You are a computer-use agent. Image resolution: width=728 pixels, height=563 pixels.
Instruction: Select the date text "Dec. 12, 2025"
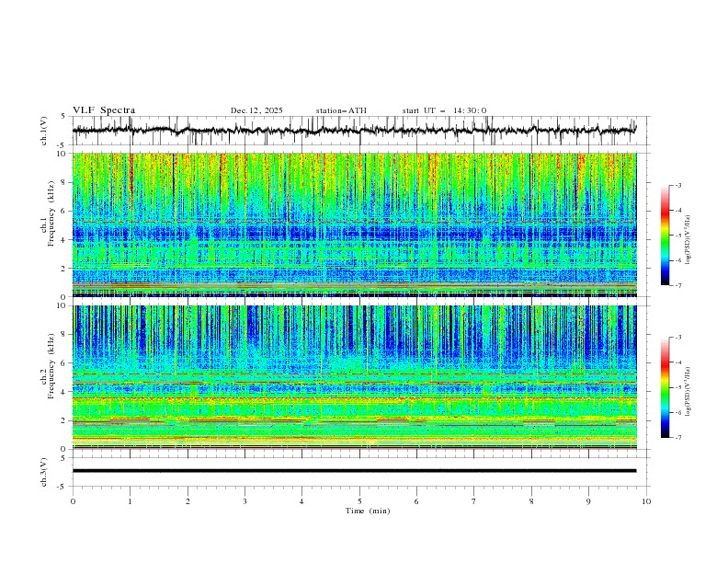256,110
